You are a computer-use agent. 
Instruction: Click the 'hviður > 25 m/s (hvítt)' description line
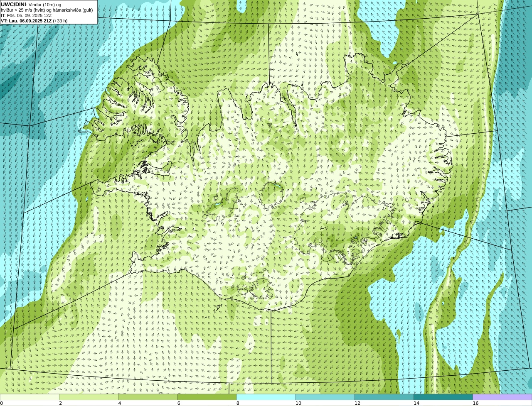[x=47, y=10]
